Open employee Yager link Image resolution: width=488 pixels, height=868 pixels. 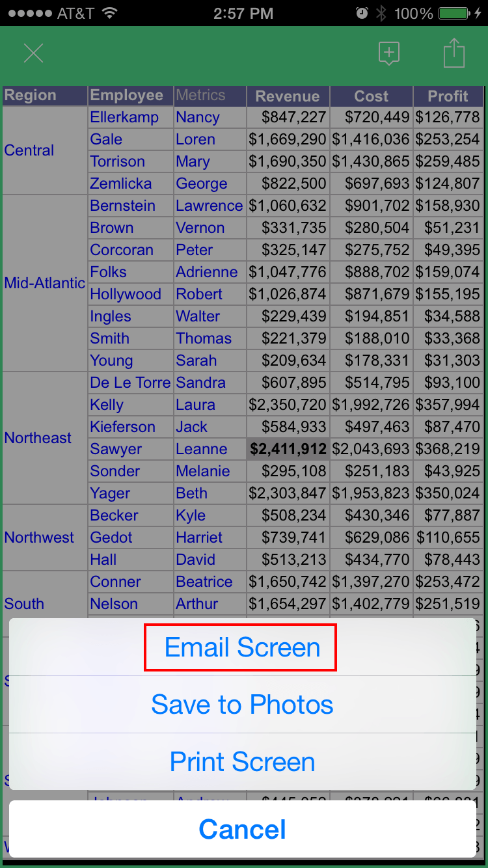[110, 493]
